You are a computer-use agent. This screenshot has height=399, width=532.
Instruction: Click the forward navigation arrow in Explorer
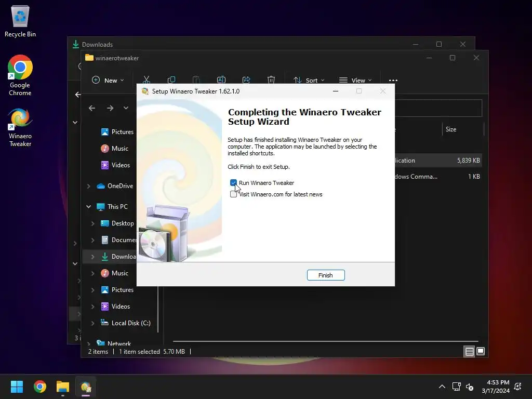[x=110, y=108]
